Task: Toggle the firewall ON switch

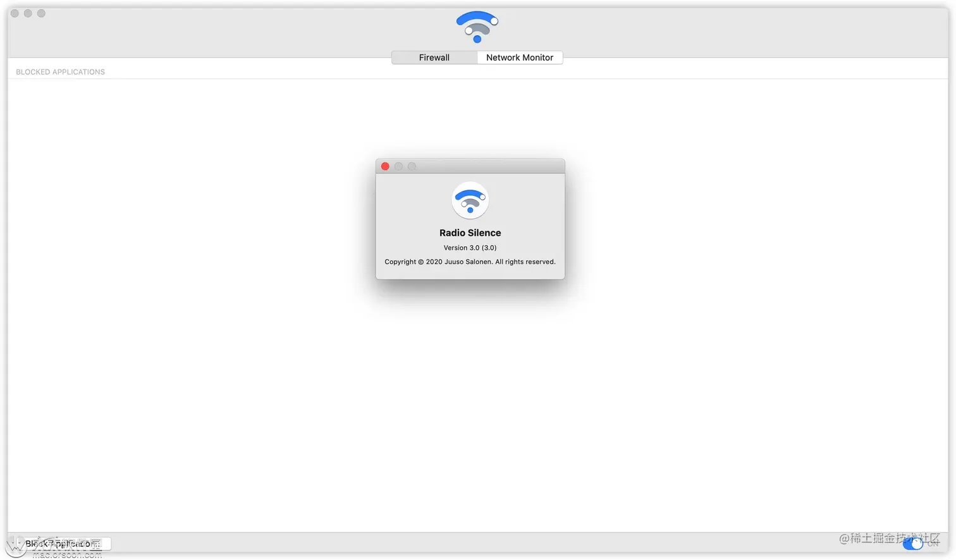Action: pos(913,543)
